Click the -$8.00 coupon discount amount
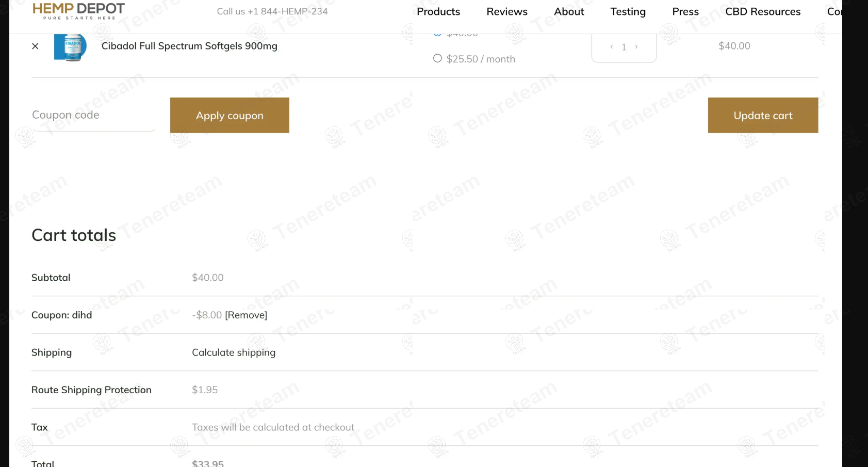 coord(207,315)
